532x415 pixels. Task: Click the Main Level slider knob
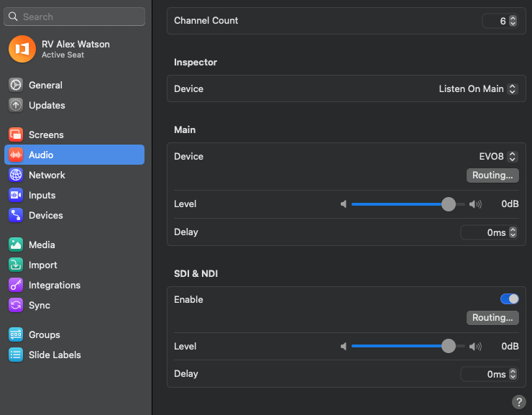pos(449,204)
